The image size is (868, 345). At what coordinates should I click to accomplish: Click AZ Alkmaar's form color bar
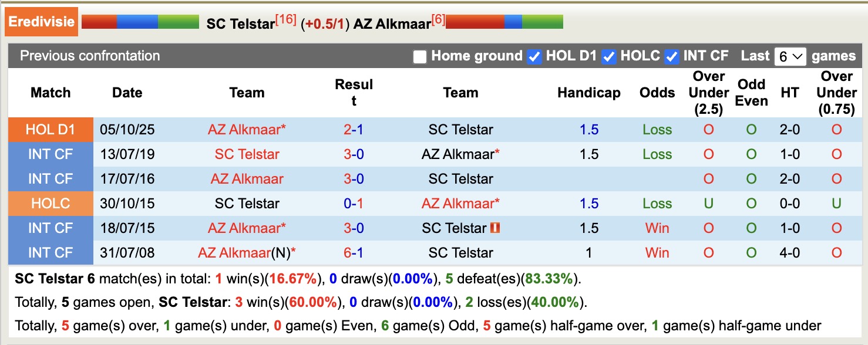coord(503,21)
